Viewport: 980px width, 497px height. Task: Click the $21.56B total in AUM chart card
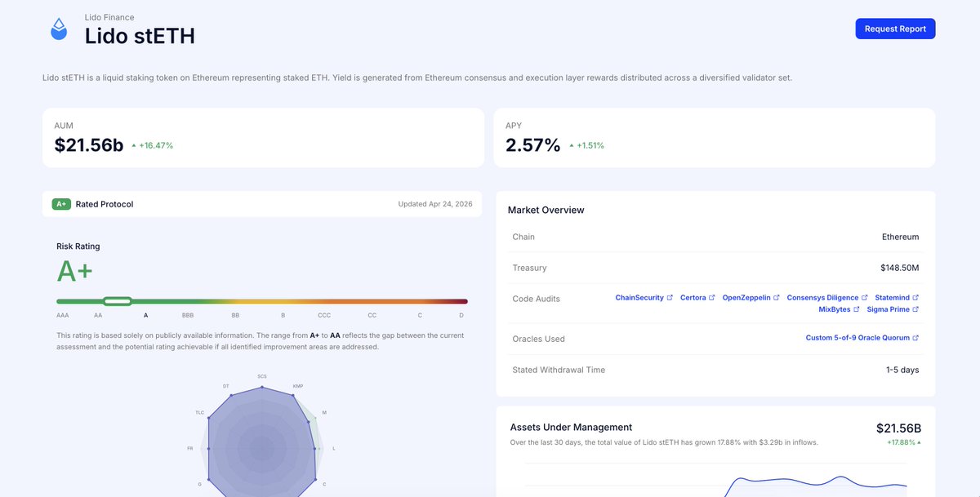[898, 428]
